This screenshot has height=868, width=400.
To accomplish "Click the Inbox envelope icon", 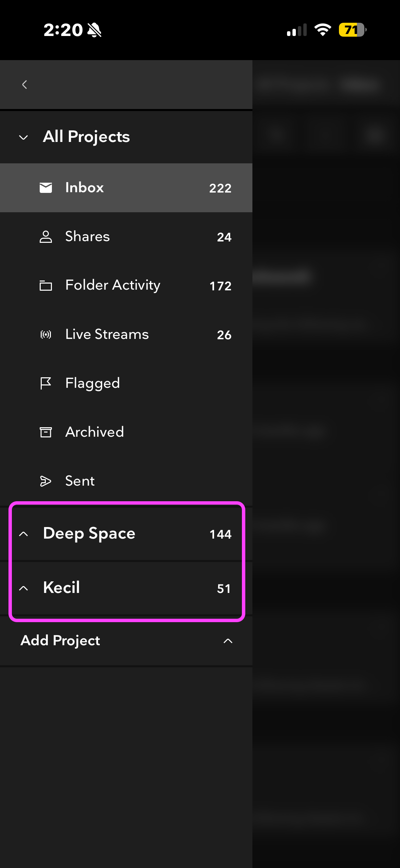I will (46, 188).
